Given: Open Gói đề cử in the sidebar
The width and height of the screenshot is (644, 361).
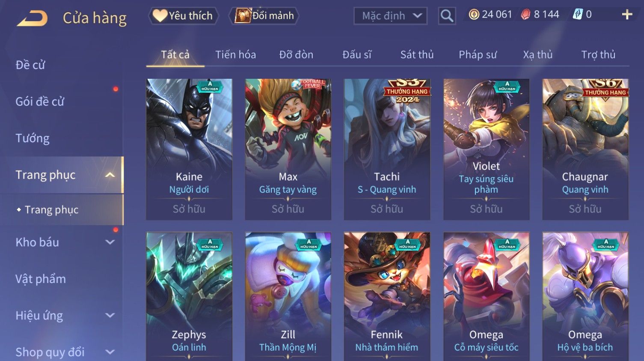Looking at the screenshot, I should click(x=40, y=101).
